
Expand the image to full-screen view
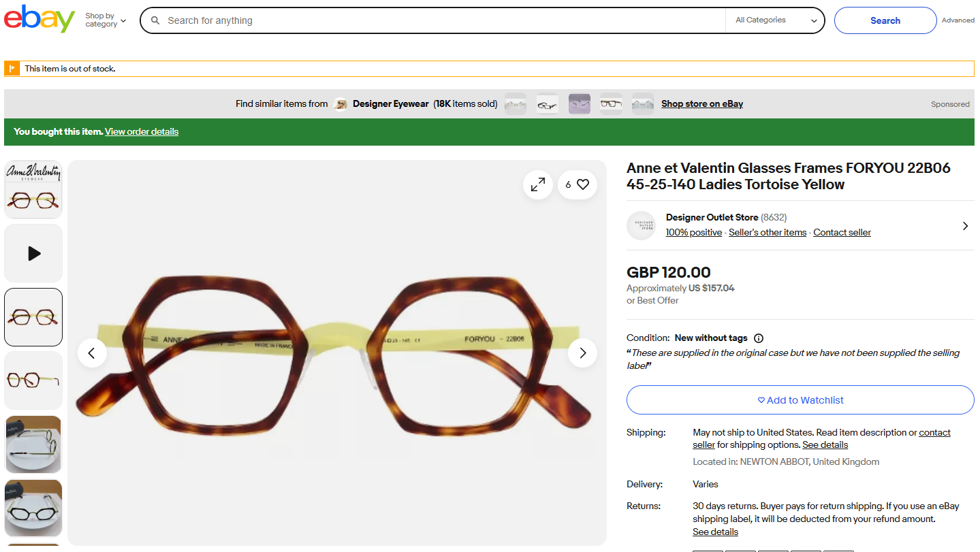tap(538, 184)
